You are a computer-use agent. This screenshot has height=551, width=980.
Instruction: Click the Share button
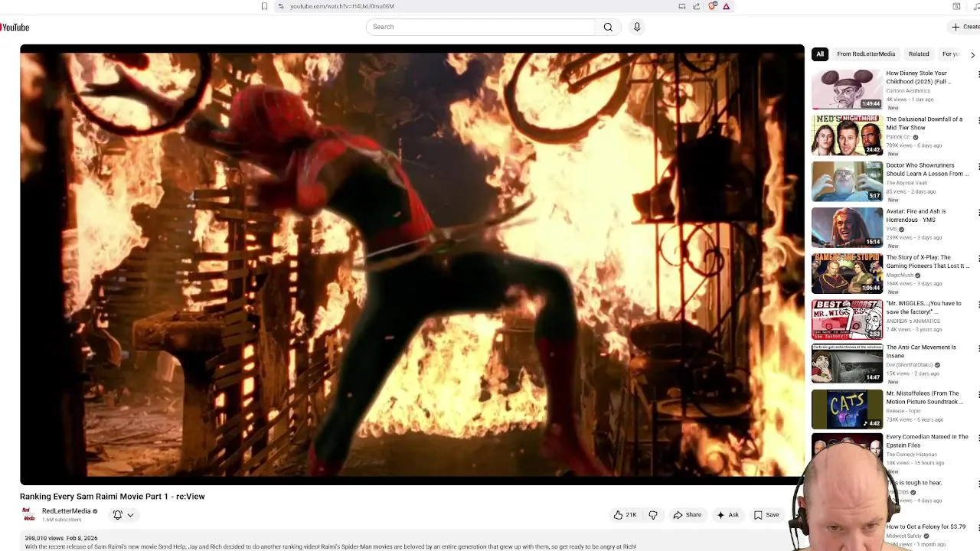tap(687, 515)
